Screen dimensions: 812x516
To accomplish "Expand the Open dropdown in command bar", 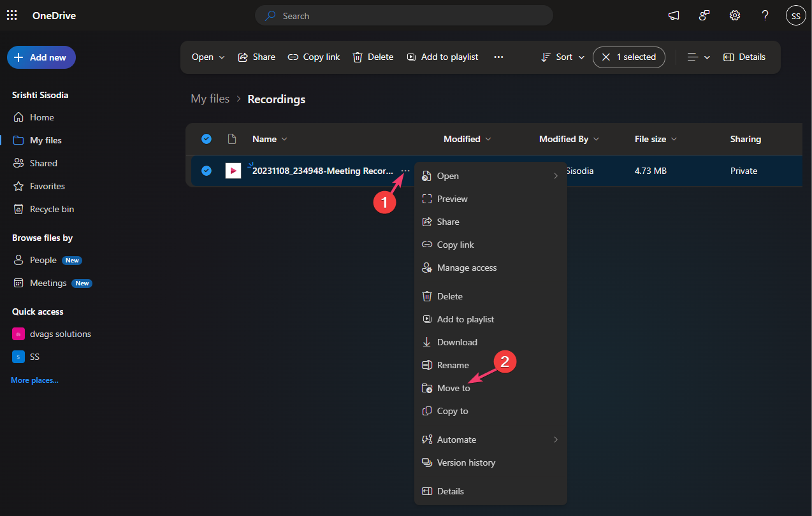I will tap(208, 57).
